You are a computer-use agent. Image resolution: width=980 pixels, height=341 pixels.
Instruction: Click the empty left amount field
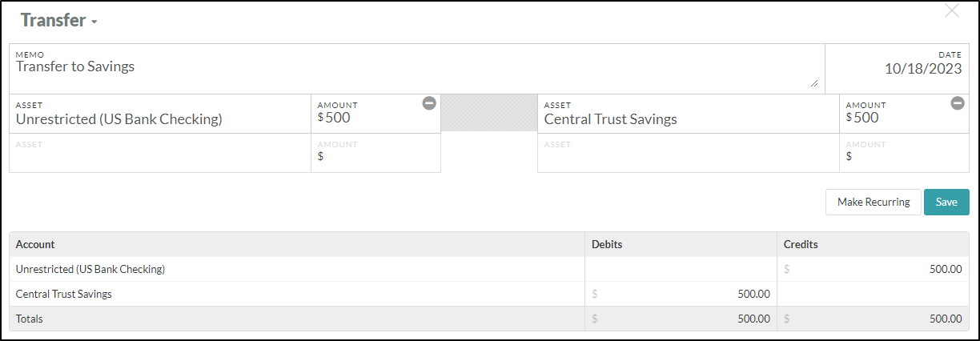click(x=376, y=153)
